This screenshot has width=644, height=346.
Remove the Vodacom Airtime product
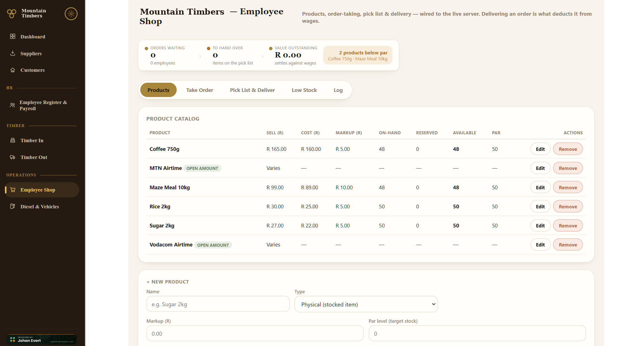[568, 244]
